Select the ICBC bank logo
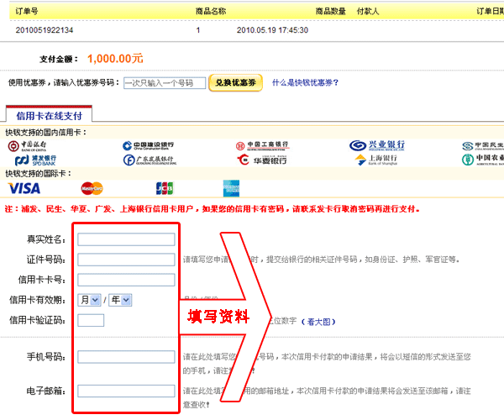This screenshot has height=420, width=504. click(x=263, y=145)
